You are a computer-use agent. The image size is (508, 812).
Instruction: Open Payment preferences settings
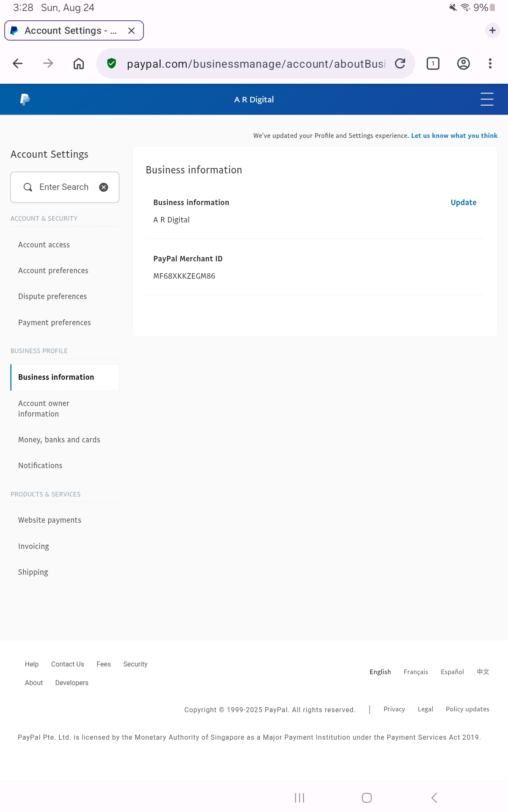(x=55, y=323)
